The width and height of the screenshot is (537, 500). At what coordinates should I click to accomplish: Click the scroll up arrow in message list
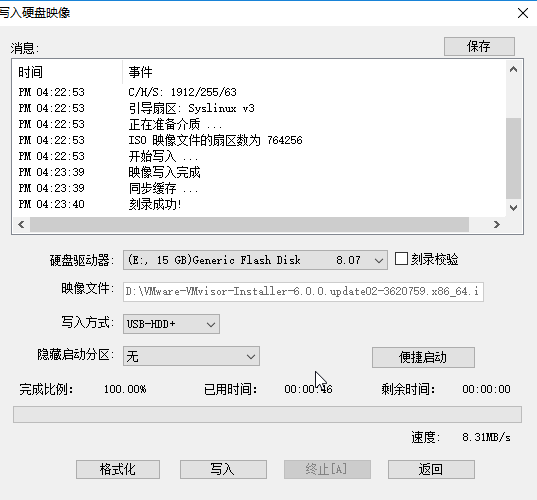point(513,70)
